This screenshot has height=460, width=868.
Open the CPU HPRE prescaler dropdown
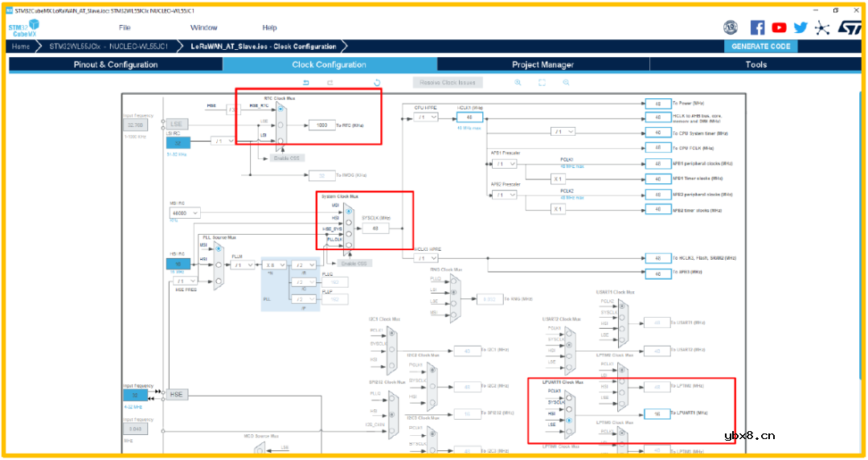427,117
